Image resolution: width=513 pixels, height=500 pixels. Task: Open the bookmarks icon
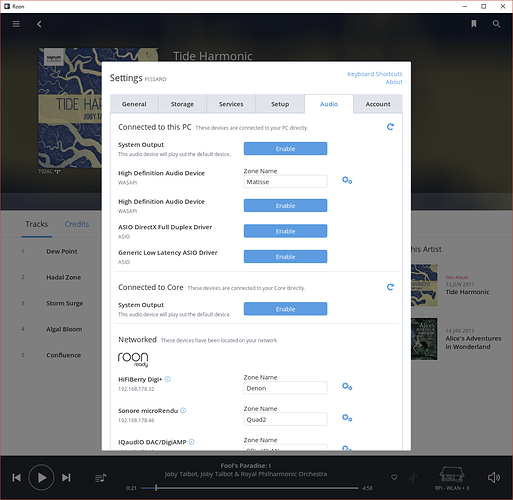pyautogui.click(x=473, y=24)
